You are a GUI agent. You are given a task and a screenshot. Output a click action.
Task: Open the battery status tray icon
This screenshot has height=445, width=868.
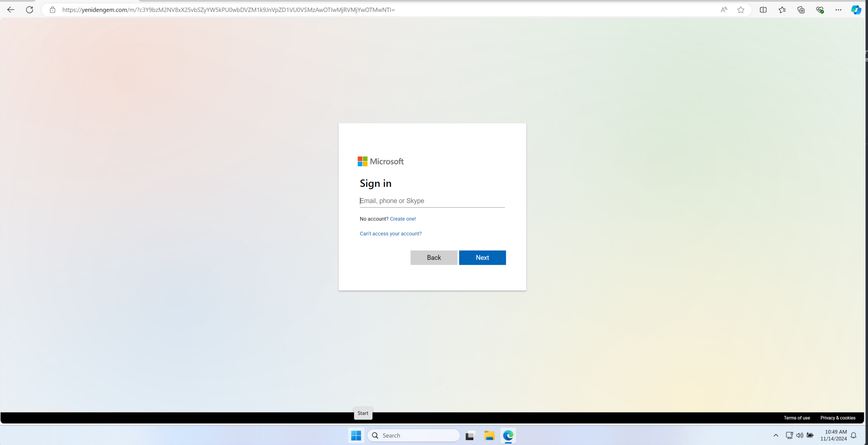(x=810, y=435)
